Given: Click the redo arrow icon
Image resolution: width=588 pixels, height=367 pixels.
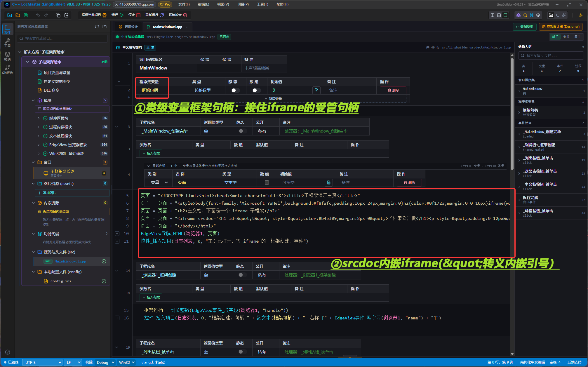Looking at the screenshot, I should click(46, 15).
